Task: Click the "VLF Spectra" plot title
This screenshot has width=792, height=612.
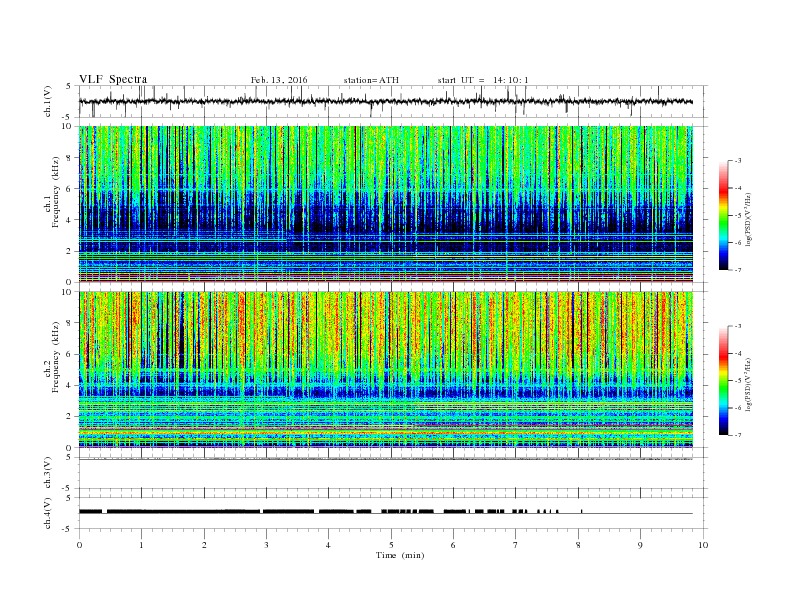Action: pos(113,79)
